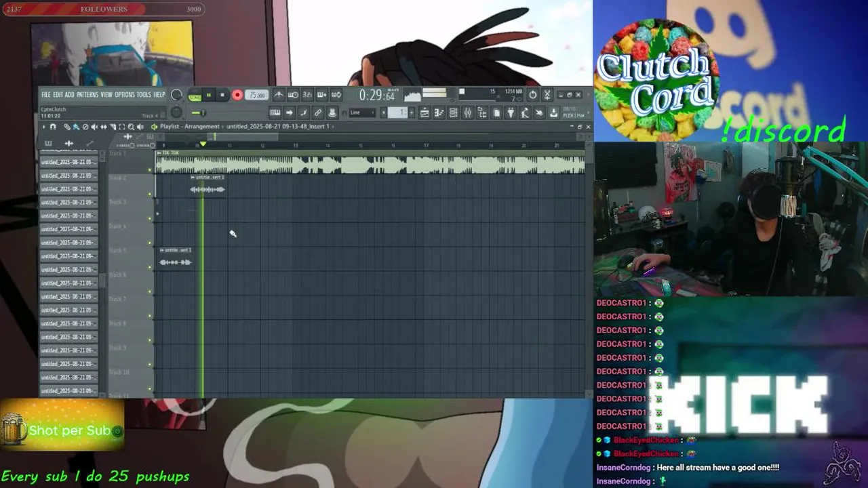Toggle overdub (blend) recording

pyautogui.click(x=321, y=95)
